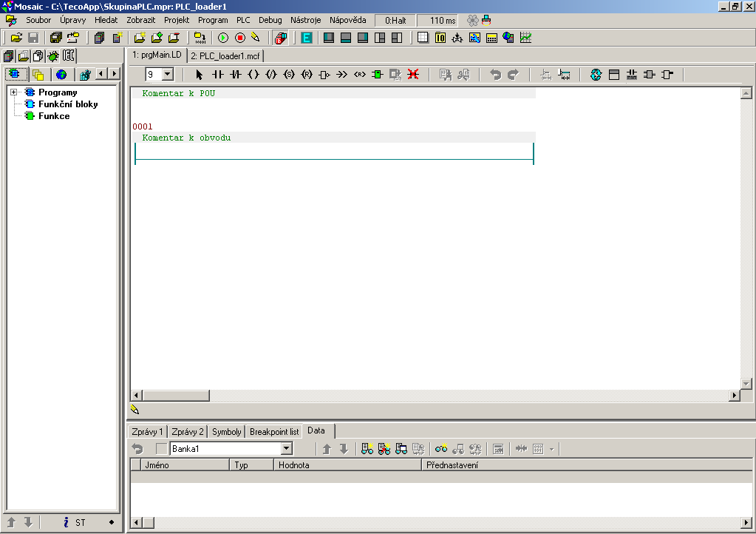
Task: Click the red X delete element icon
Action: coord(413,74)
